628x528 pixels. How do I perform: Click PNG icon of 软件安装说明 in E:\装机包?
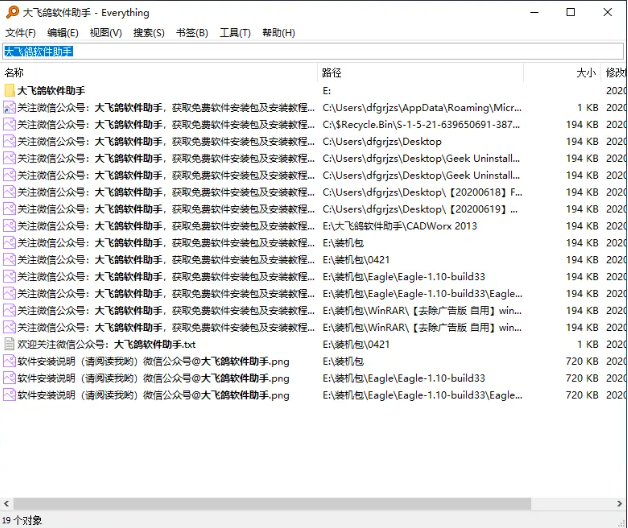[x=9, y=361]
